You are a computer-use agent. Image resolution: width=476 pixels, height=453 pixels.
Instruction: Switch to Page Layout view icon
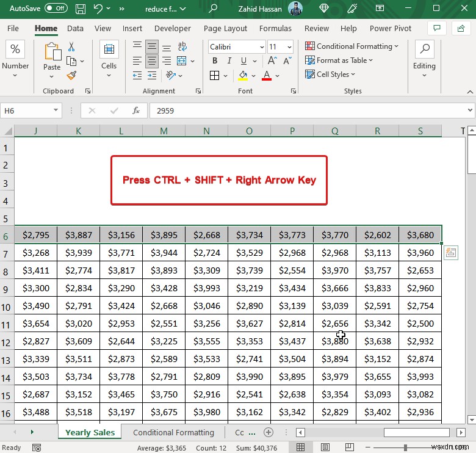325,448
